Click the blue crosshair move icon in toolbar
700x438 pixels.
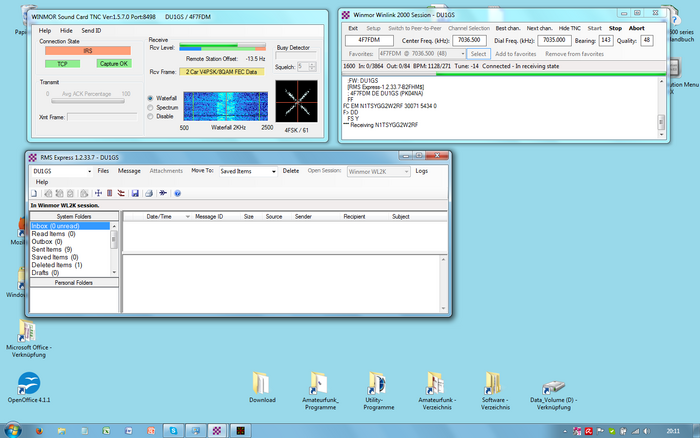(x=98, y=193)
